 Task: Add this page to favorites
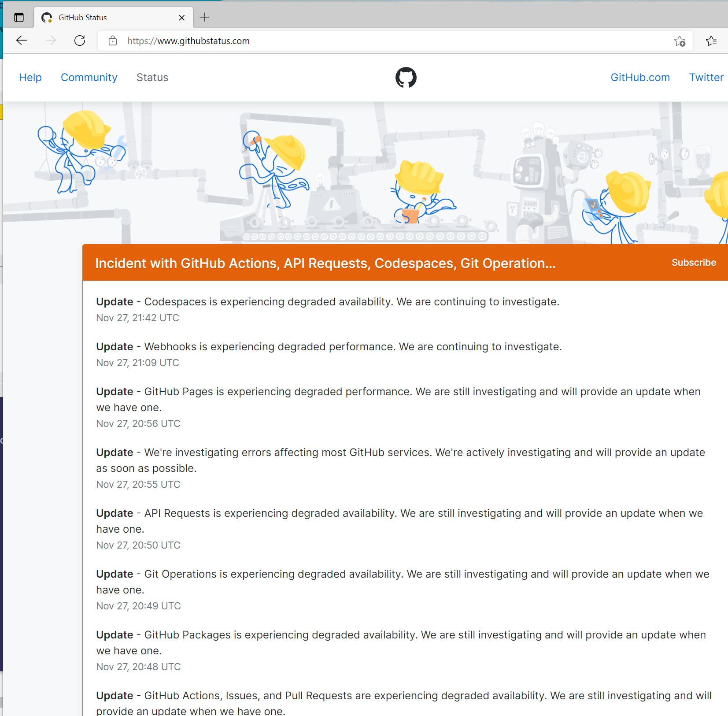coord(680,41)
